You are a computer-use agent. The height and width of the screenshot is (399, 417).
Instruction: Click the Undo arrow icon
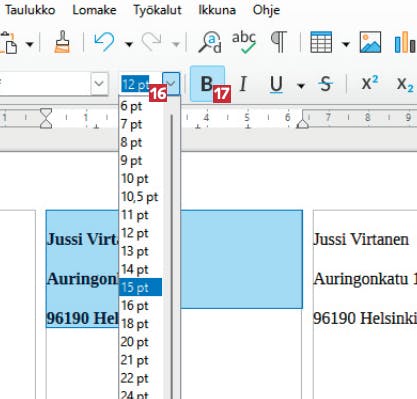(104, 42)
